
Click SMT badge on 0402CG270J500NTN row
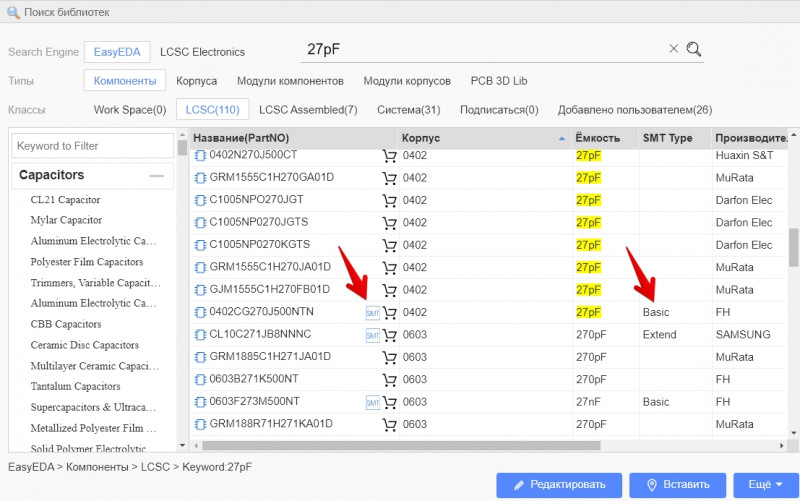coord(372,313)
